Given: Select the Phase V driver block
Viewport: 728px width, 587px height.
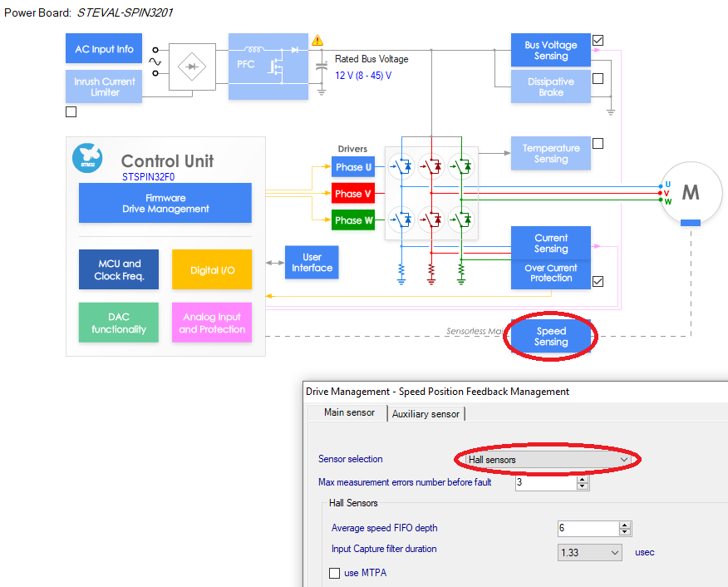Looking at the screenshot, I should point(353,193).
